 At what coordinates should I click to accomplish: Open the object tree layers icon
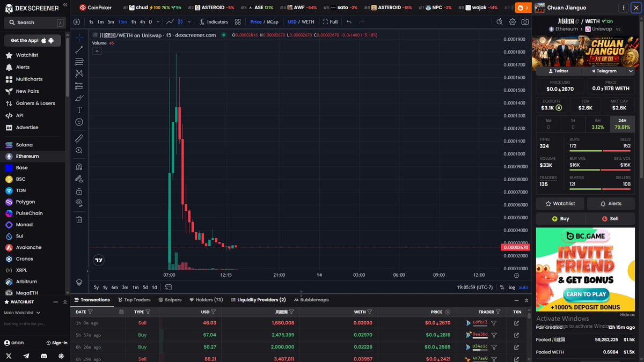[79, 282]
